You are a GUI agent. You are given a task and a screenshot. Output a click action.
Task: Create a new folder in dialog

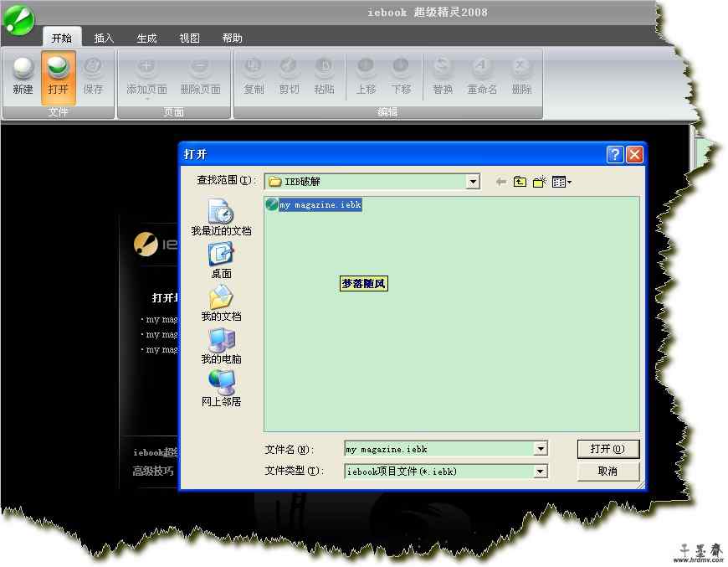(539, 182)
